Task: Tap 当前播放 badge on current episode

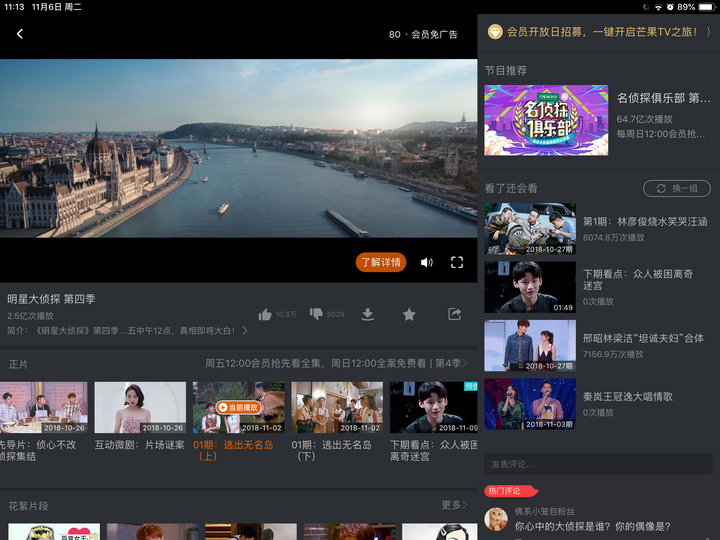Action: coord(238,407)
